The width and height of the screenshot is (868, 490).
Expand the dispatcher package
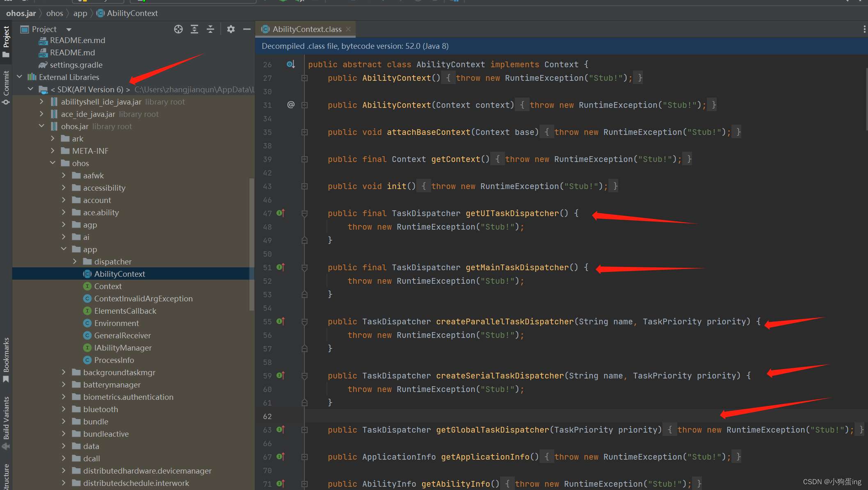click(x=75, y=261)
